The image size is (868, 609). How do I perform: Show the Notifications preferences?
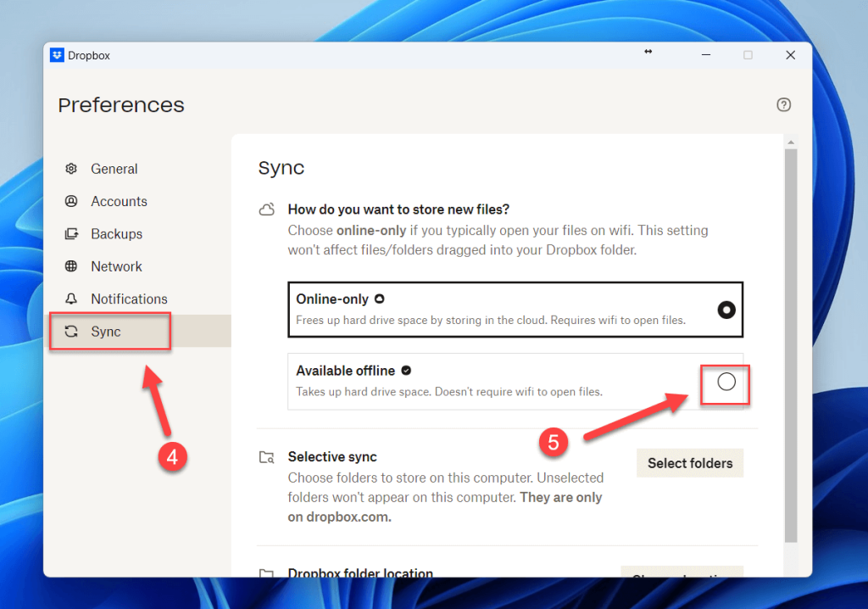(129, 299)
